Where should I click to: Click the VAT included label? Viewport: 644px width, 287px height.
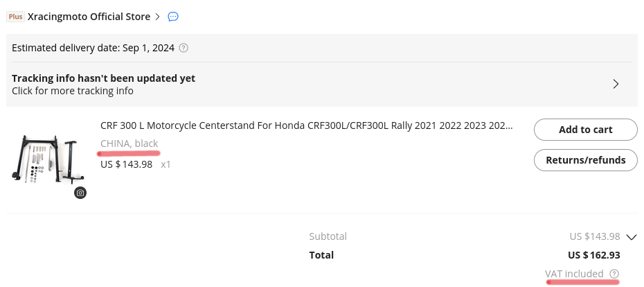click(x=574, y=274)
